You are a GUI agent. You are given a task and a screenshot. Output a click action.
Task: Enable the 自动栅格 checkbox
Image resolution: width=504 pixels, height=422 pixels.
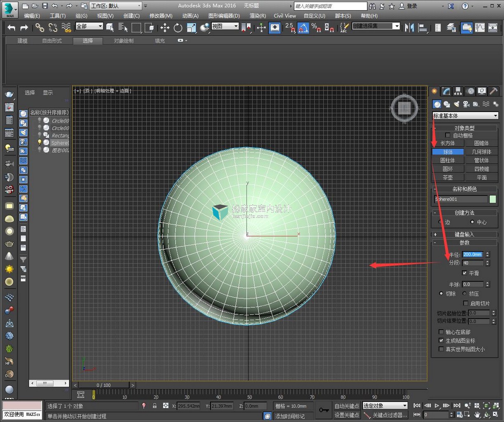pyautogui.click(x=448, y=135)
